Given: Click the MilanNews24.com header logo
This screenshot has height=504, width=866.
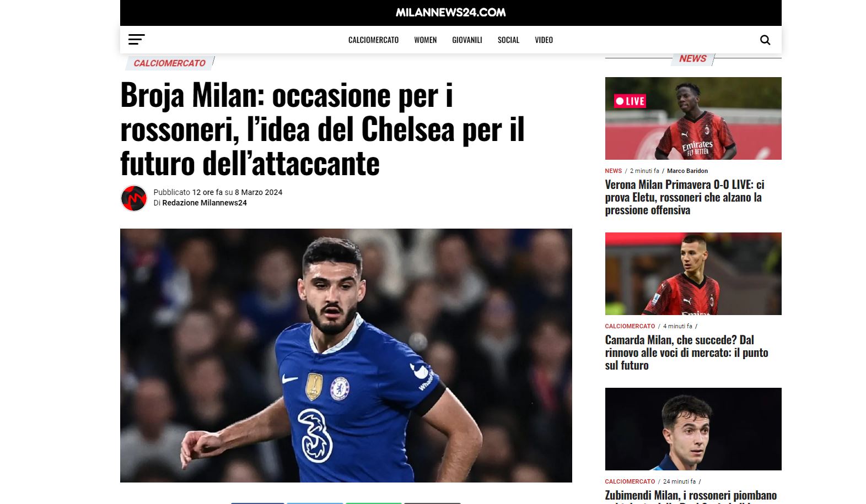Looking at the screenshot, I should pyautogui.click(x=450, y=12).
